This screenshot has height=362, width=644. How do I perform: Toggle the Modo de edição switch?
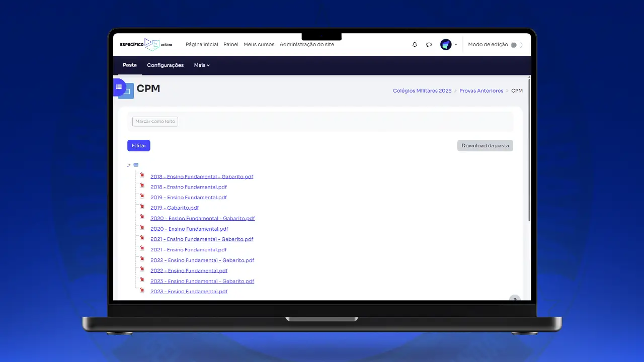coord(516,45)
